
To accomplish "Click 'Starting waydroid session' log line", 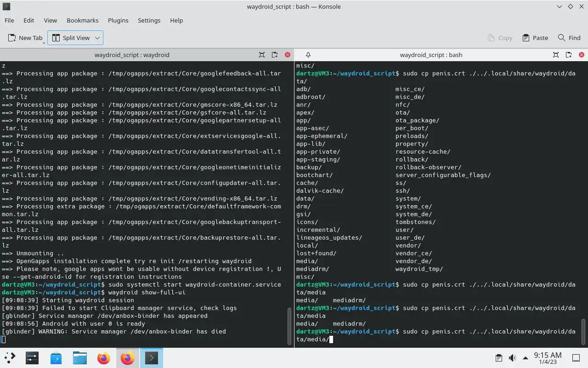I will click(68, 300).
